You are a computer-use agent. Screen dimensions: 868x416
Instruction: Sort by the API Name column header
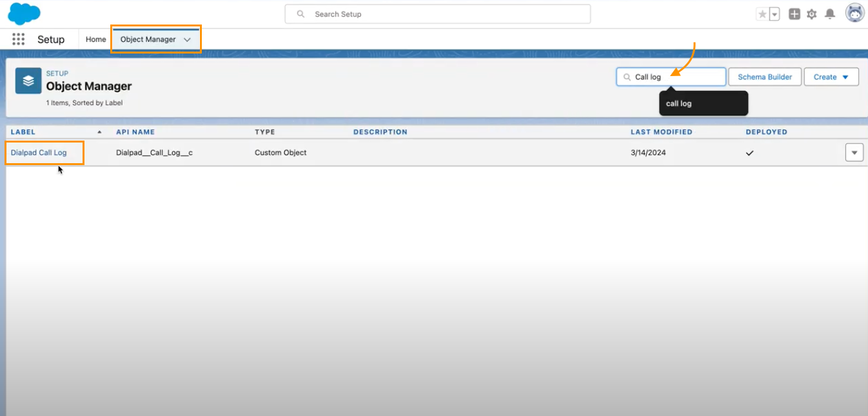coord(135,132)
